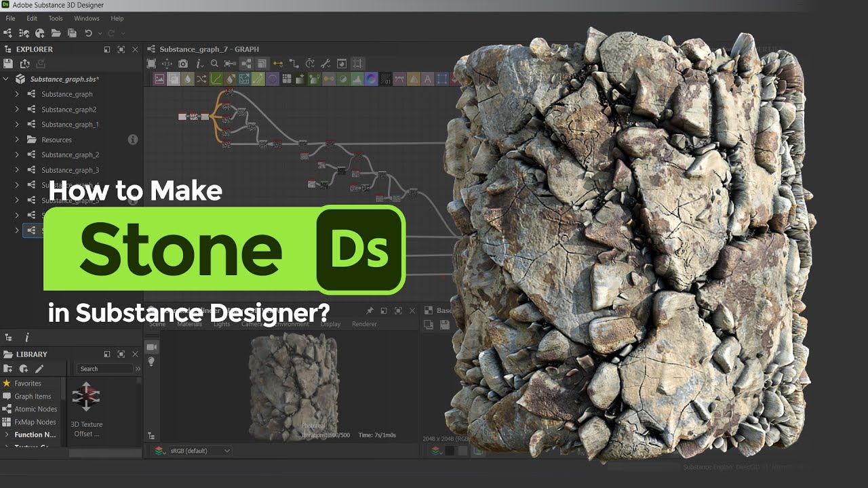Open the File menu
Image resolution: width=868 pixels, height=488 pixels.
pyautogui.click(x=10, y=18)
